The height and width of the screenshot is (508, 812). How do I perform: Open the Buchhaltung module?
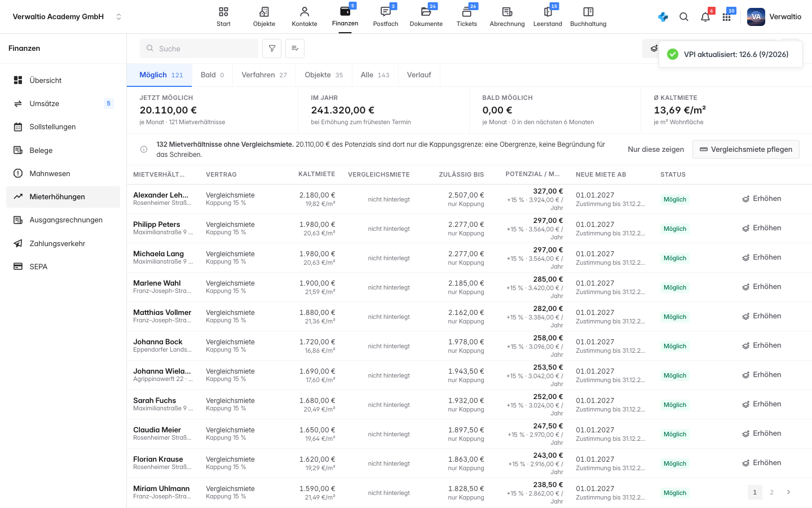(x=588, y=17)
